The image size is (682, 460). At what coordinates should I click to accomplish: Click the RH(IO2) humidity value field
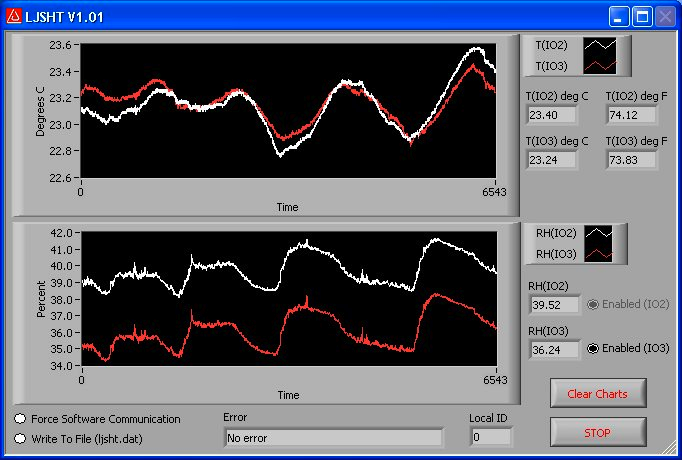(553, 304)
